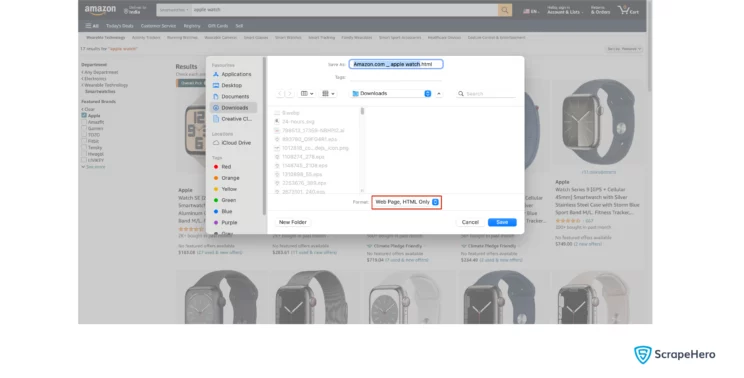The width and height of the screenshot is (744, 378).
Task: Click the forward navigation arrow in the dialog
Action: (x=289, y=94)
